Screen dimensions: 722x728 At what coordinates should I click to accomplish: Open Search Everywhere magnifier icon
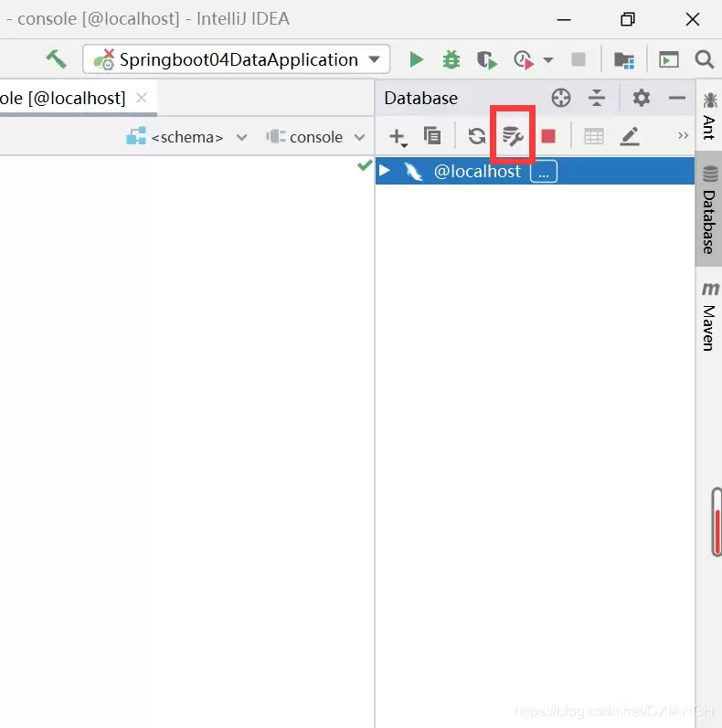click(x=705, y=59)
